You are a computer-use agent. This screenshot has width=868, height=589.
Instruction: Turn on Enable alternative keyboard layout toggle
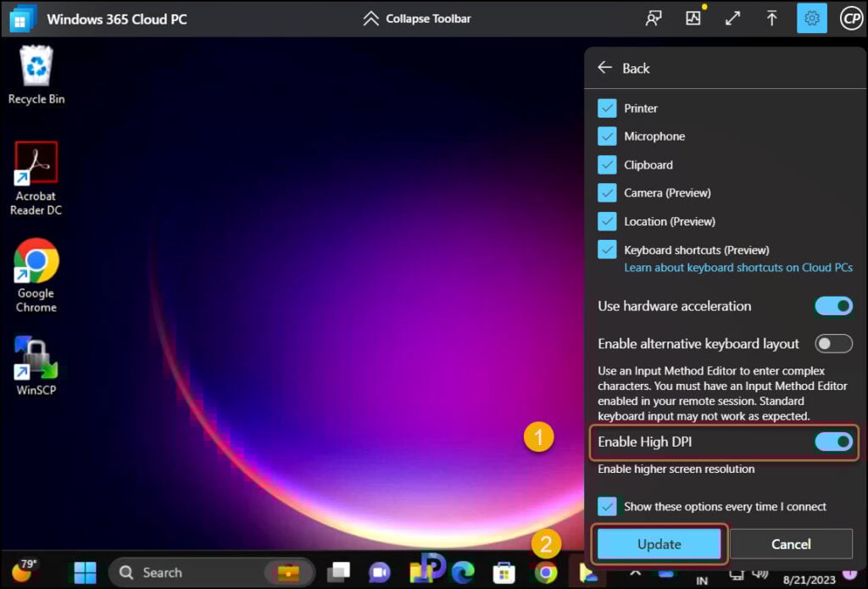[x=833, y=344]
